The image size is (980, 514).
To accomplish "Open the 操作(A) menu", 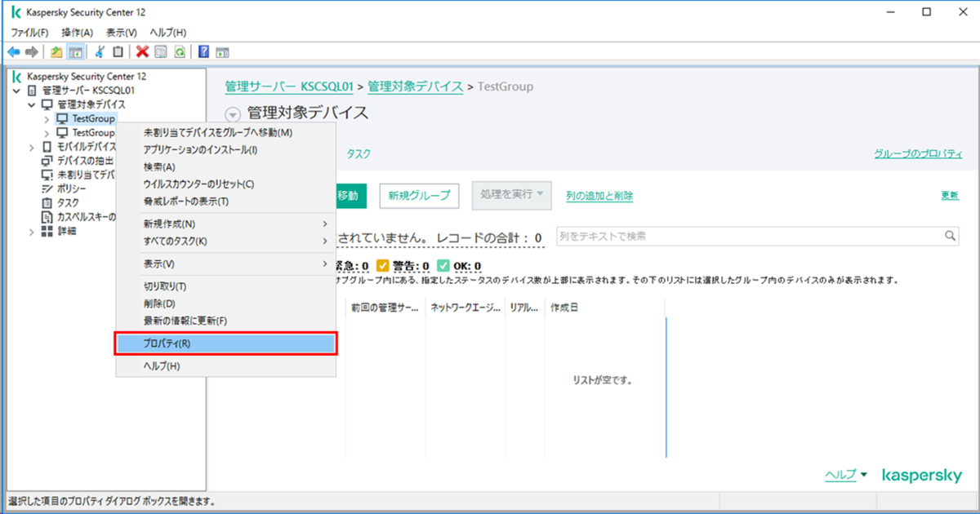I will (78, 32).
